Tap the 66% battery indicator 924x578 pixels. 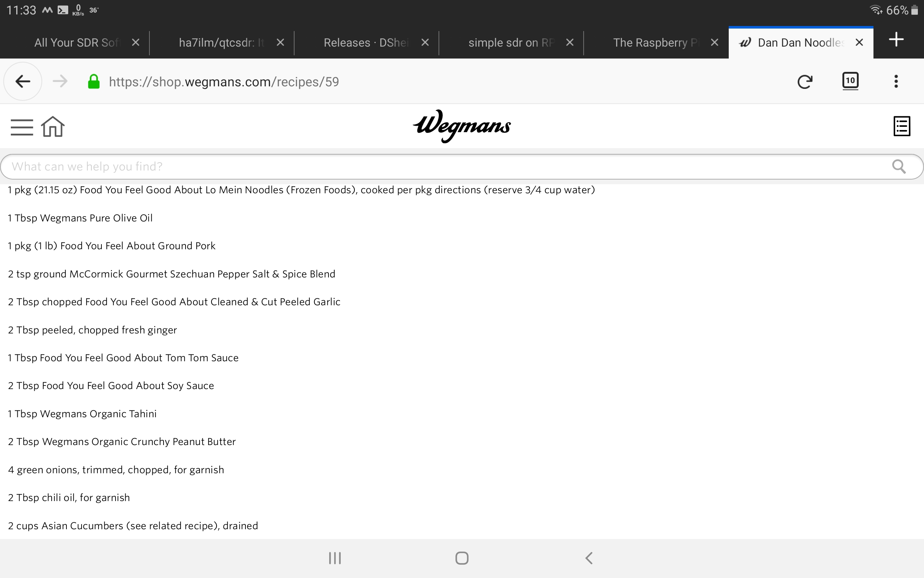902,10
